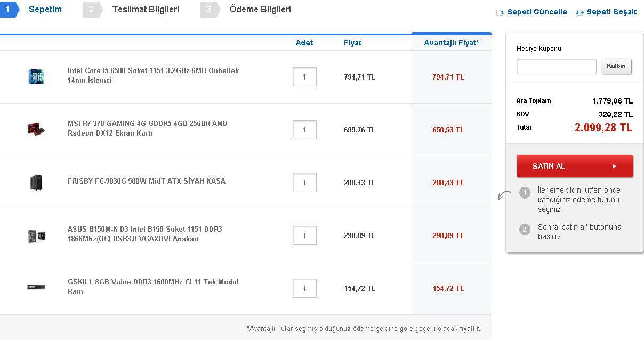
Task: Click the quantity box for ASUS B150M-K
Action: [304, 235]
